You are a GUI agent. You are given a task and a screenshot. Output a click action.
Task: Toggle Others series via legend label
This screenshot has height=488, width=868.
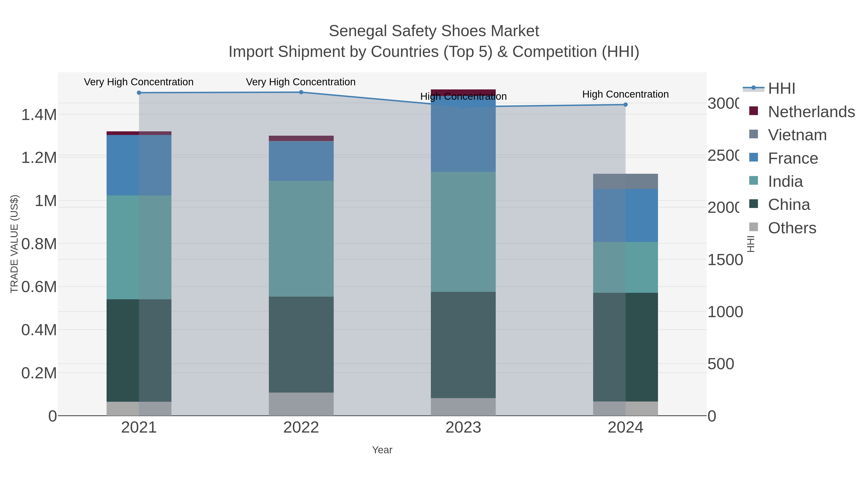coord(792,228)
